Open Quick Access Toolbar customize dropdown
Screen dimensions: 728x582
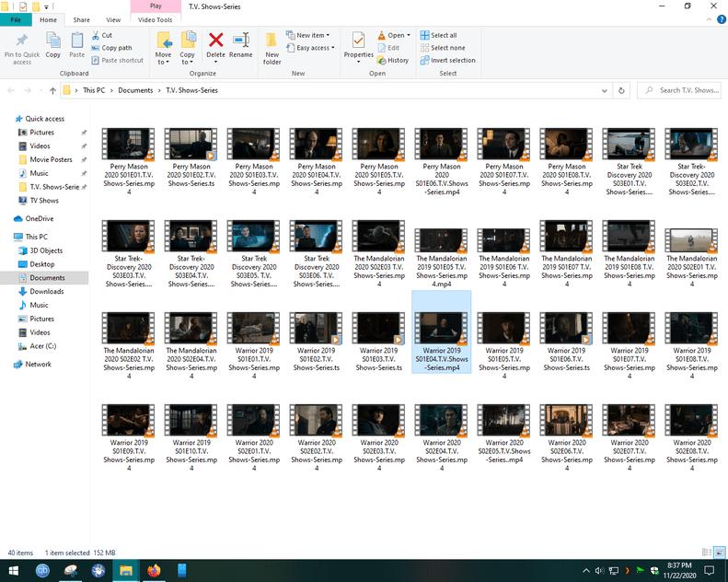(x=46, y=7)
